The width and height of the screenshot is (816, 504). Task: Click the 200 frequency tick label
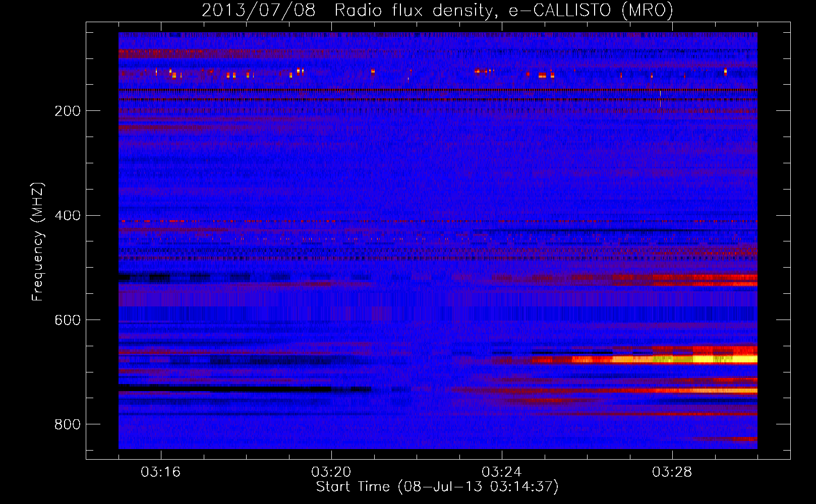68,111
